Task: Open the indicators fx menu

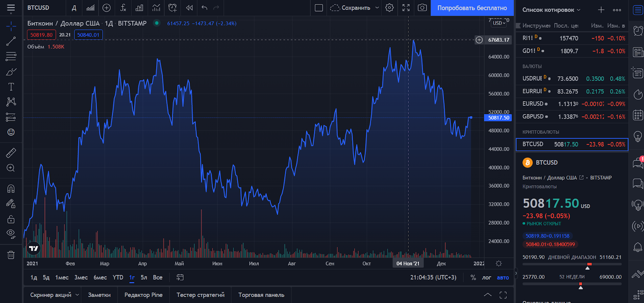Action: pyautogui.click(x=123, y=8)
